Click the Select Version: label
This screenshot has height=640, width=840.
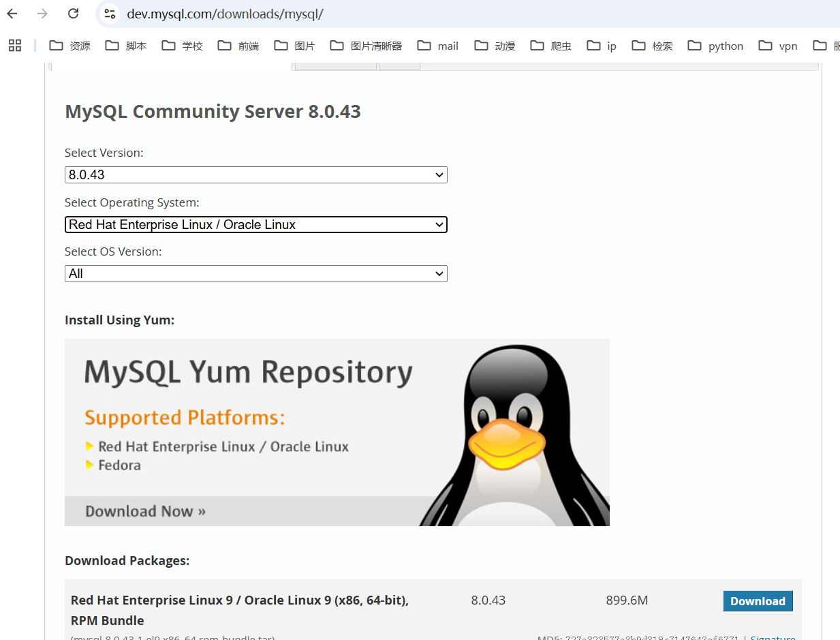click(104, 153)
